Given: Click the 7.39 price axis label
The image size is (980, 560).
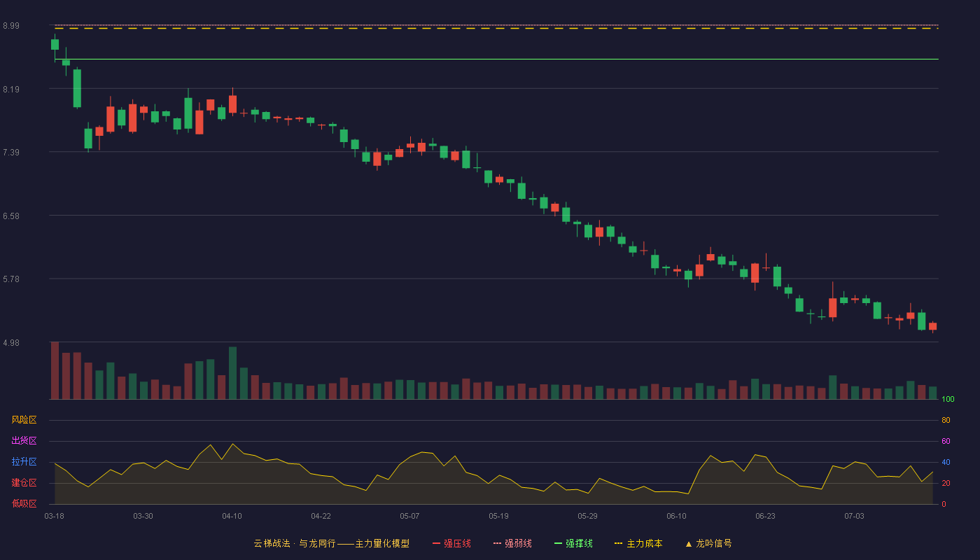Looking at the screenshot, I should tap(11, 153).
